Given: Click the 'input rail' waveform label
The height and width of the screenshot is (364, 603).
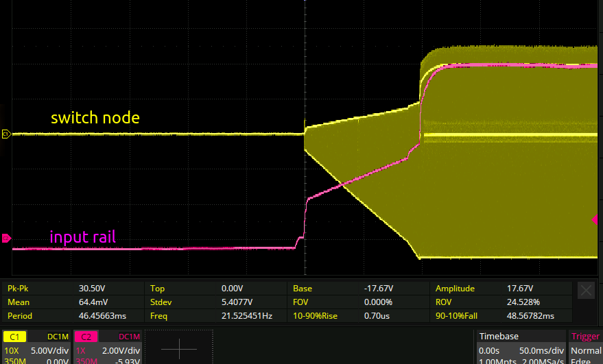Looking at the screenshot, I should [x=82, y=237].
